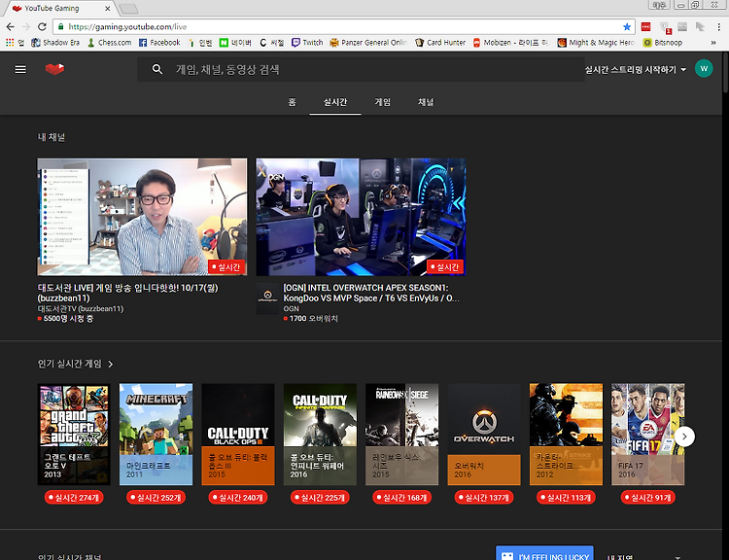The width and height of the screenshot is (729, 560).
Task: Click the red extension icon in toolbar
Action: coord(645,27)
